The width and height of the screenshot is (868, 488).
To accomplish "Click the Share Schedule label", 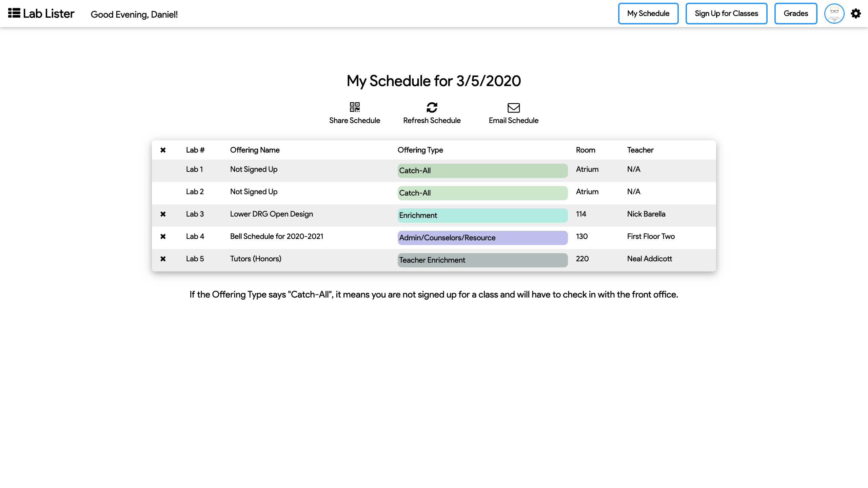I will (355, 121).
